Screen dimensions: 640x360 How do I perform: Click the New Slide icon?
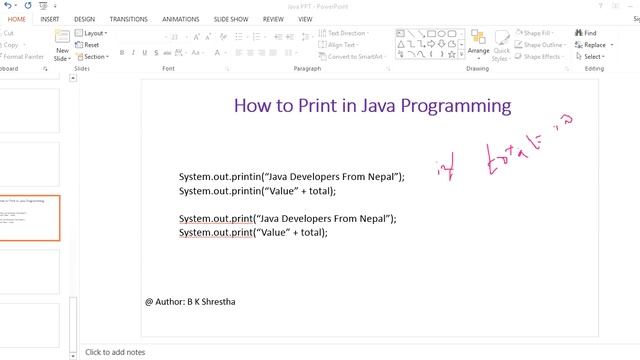62,37
